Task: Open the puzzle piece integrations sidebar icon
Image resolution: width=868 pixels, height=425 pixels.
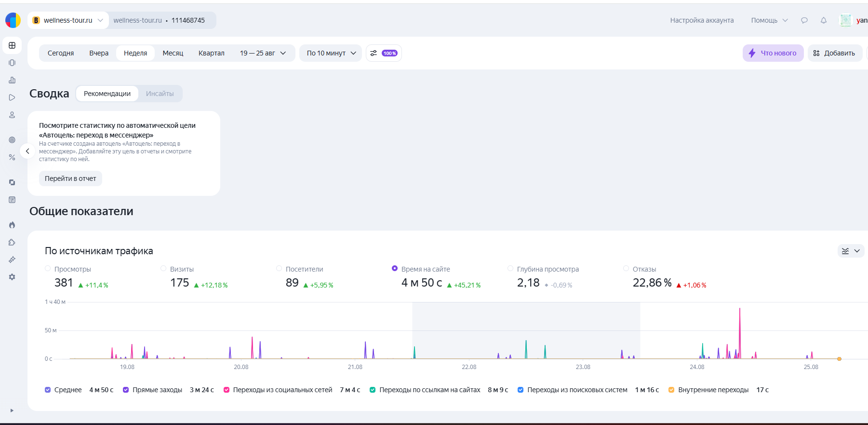Action: [x=12, y=242]
